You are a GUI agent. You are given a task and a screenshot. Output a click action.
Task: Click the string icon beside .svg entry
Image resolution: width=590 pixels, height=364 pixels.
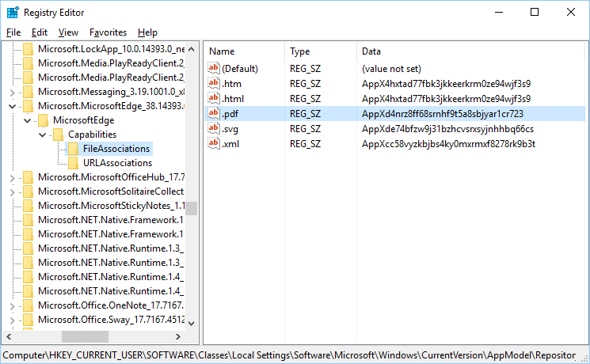[x=213, y=128]
